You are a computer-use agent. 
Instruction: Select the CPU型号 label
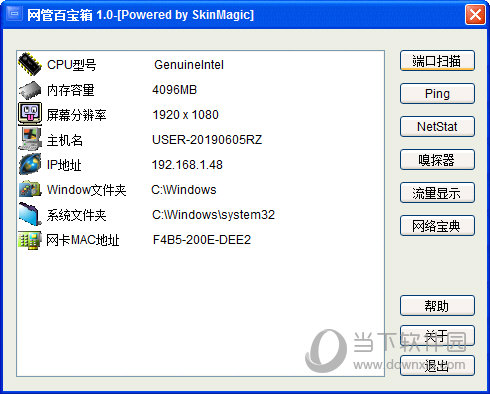(x=72, y=65)
